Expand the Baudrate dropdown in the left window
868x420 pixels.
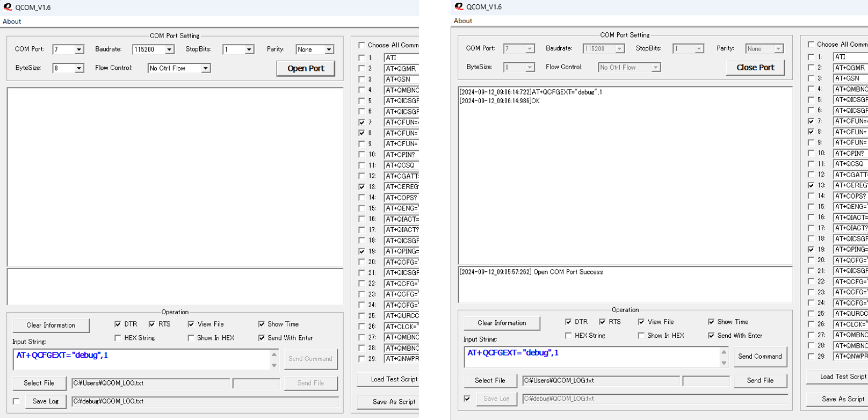(169, 49)
